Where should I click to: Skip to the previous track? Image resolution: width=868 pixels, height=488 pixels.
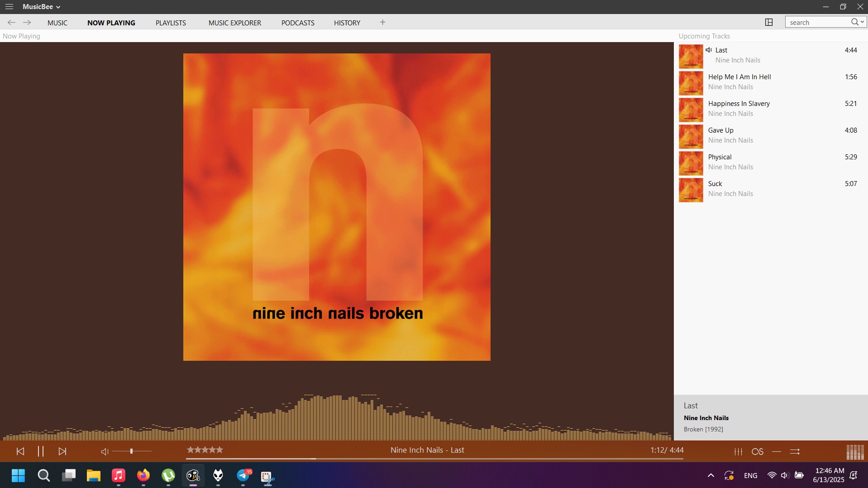tap(20, 451)
